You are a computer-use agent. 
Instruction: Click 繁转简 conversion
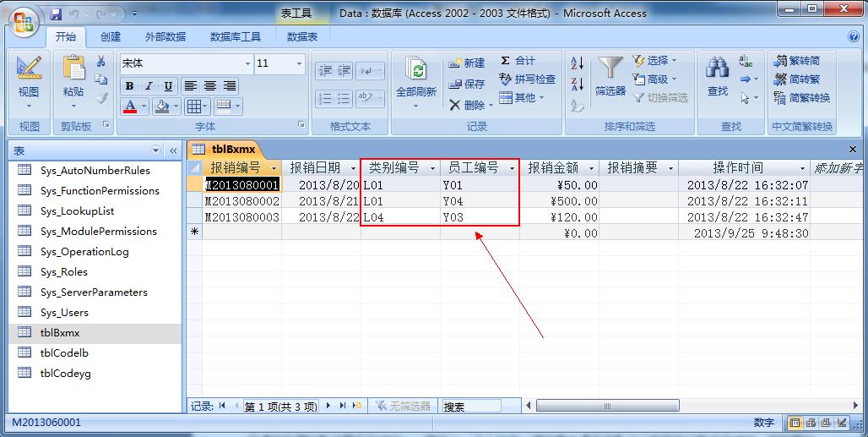click(797, 60)
